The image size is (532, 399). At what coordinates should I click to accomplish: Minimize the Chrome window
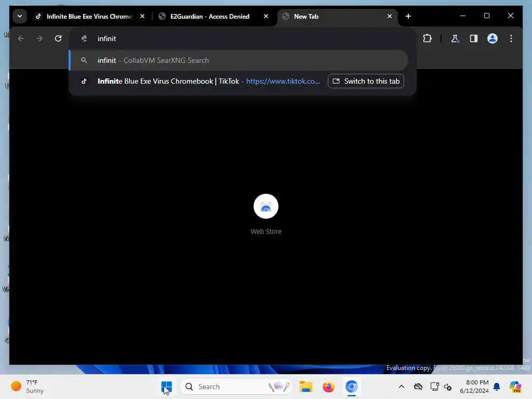coord(463,16)
